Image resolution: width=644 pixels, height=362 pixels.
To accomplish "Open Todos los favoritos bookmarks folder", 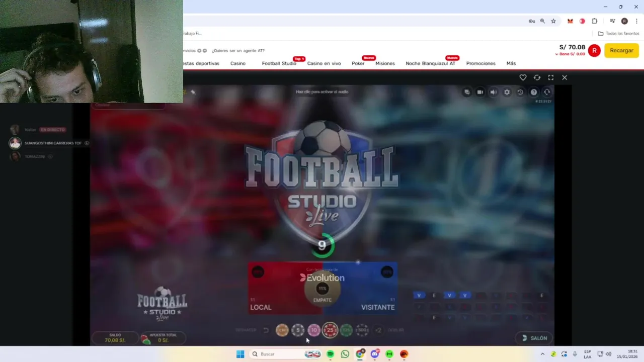I will [618, 33].
